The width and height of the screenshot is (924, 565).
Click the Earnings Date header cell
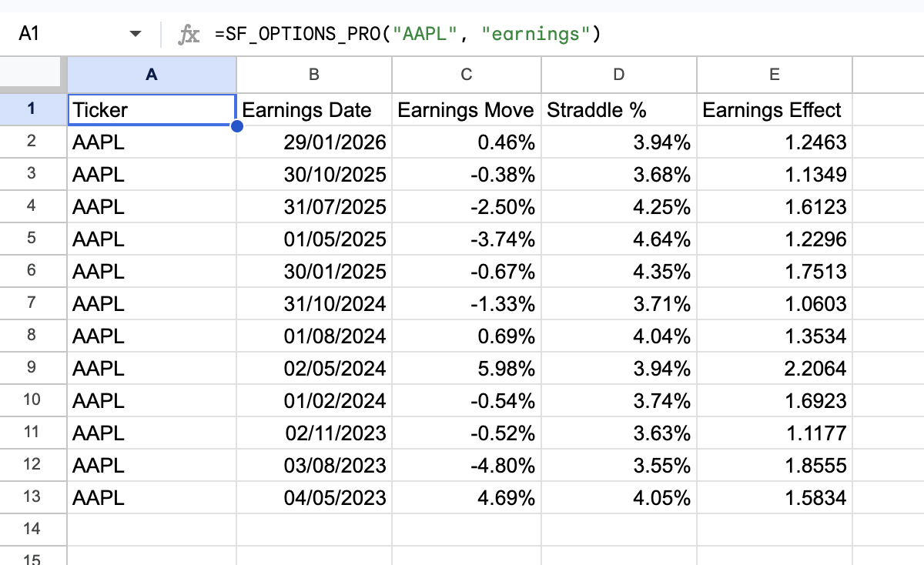point(314,109)
